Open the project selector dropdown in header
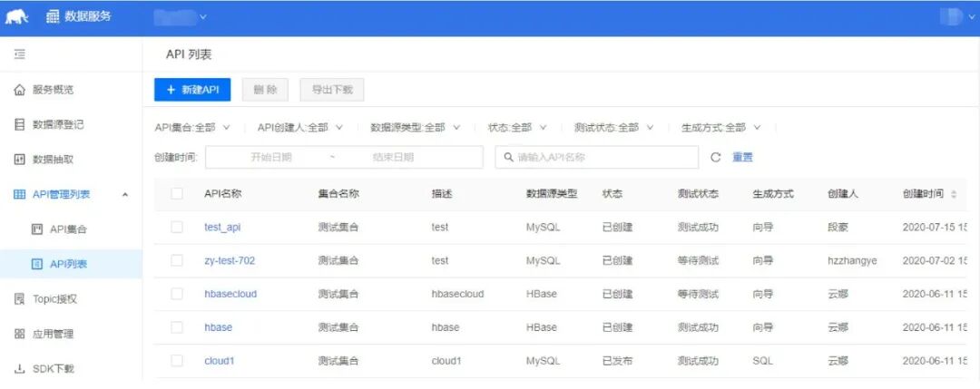Viewport: 980px width, 389px height. click(x=180, y=17)
